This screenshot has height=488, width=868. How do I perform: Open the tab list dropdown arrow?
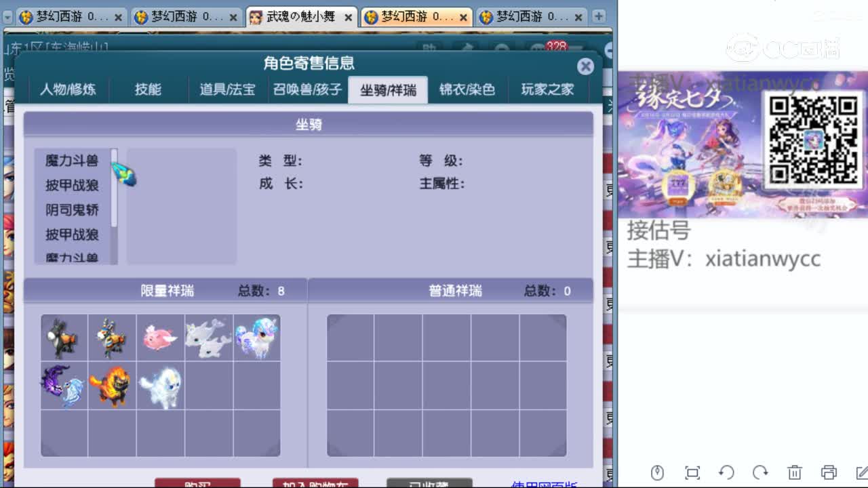7,18
